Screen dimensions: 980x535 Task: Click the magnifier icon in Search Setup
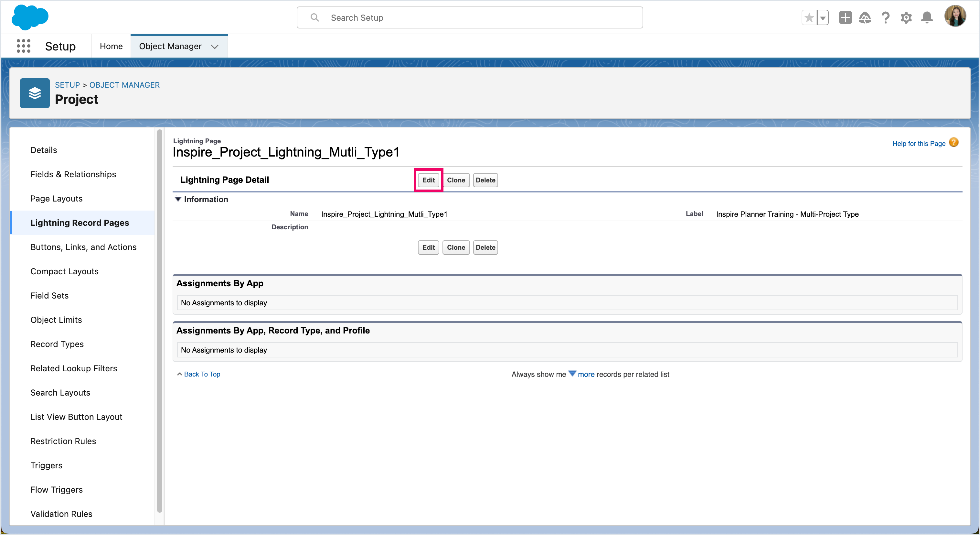pos(314,17)
